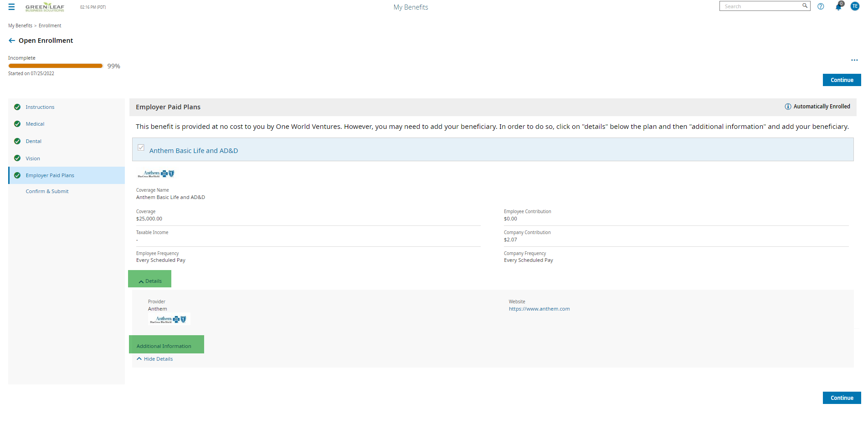868x424 pixels.
Task: Click the Enrollment breadcrumb link
Action: (50, 26)
